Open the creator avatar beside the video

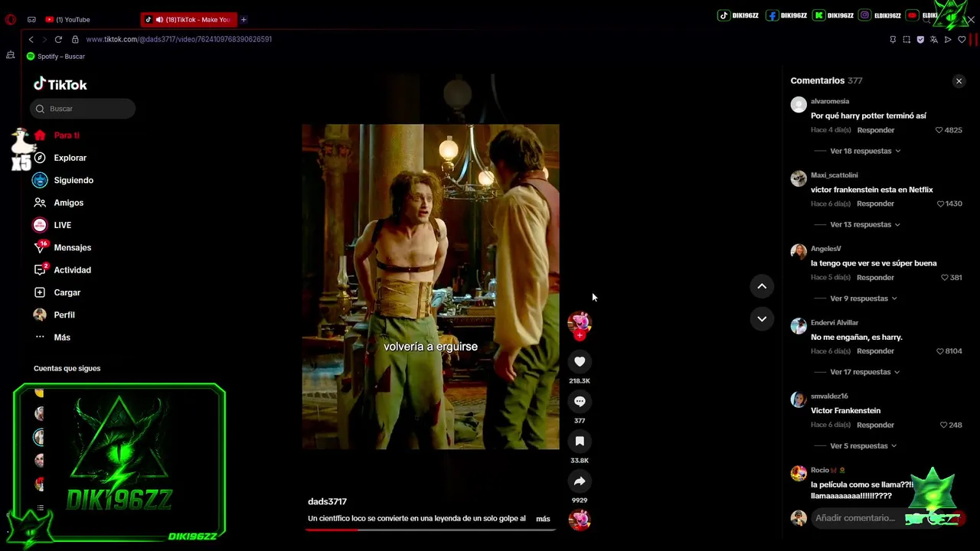[x=579, y=321]
